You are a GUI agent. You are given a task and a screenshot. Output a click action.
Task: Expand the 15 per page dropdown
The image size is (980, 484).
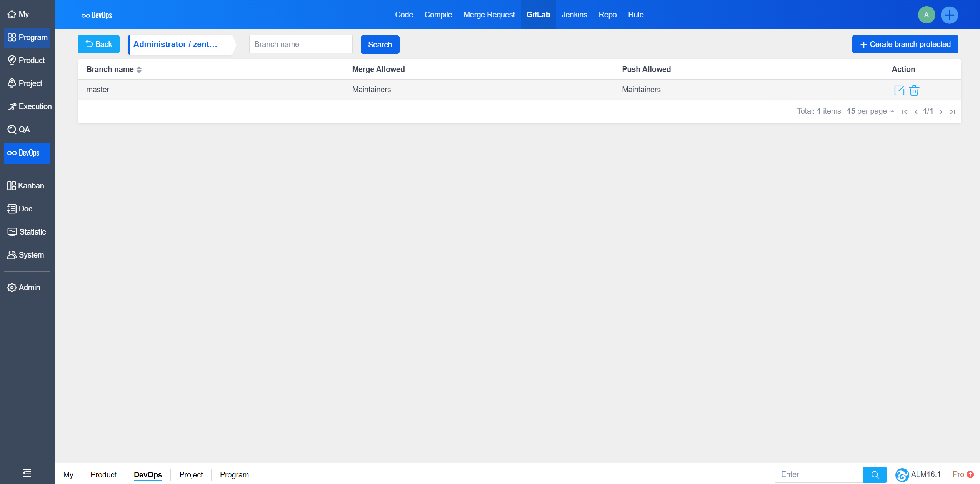pyautogui.click(x=870, y=111)
